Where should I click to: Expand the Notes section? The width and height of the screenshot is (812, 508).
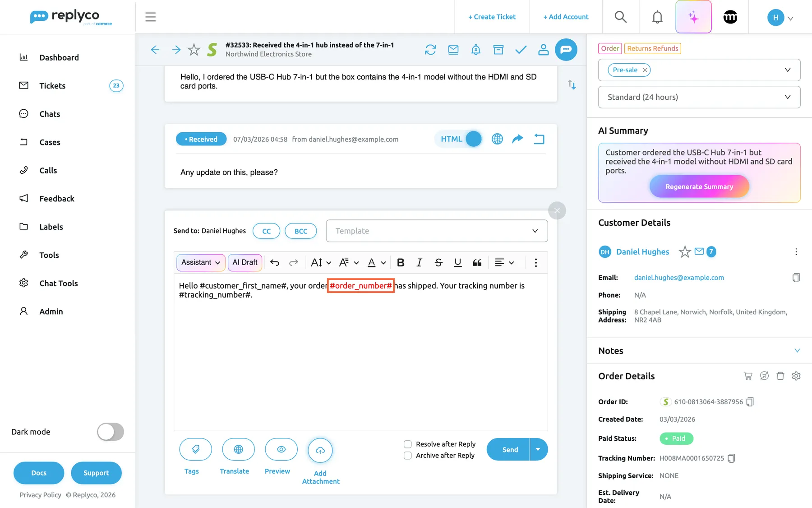click(797, 351)
